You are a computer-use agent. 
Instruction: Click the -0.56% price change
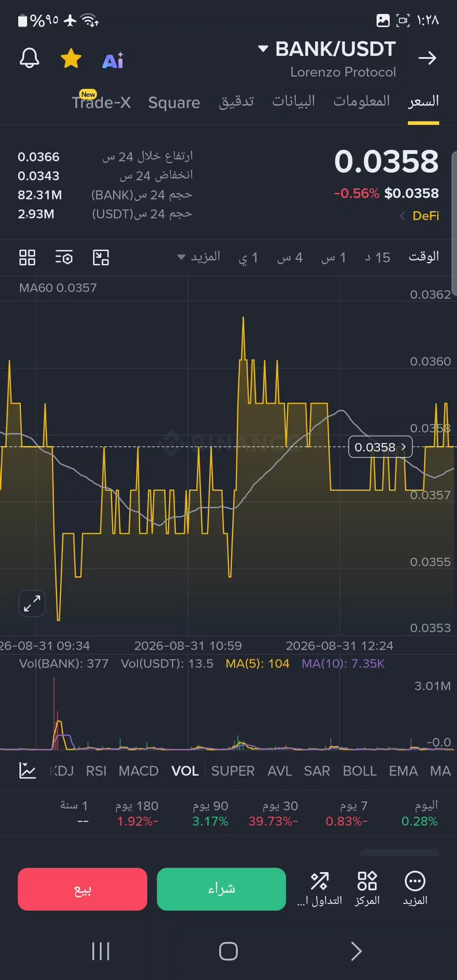[357, 193]
